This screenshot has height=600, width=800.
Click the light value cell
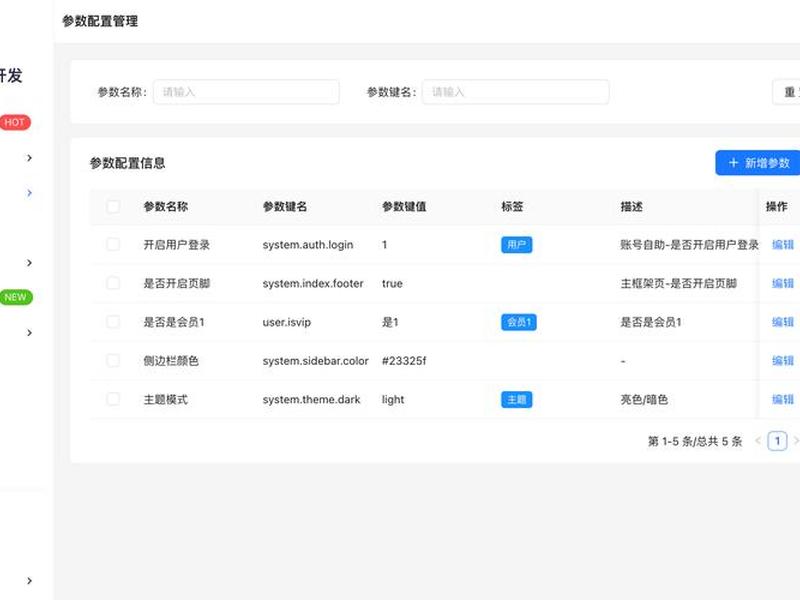coord(393,399)
